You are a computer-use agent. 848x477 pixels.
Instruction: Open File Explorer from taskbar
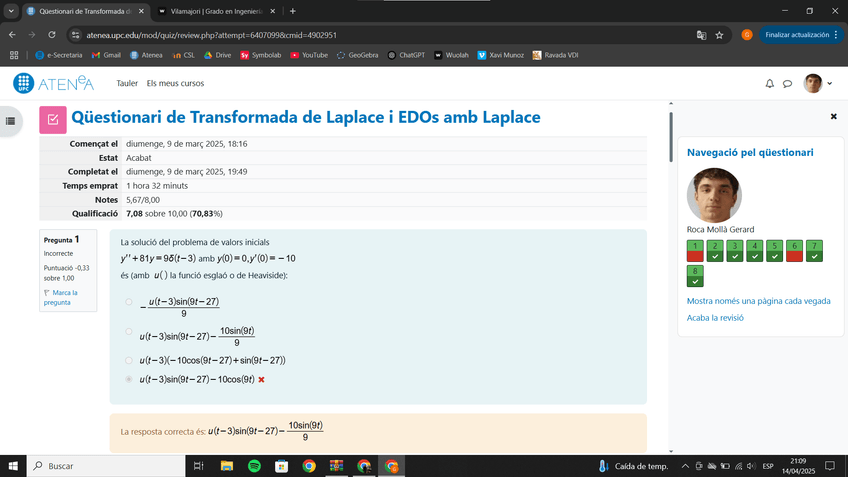(x=227, y=466)
